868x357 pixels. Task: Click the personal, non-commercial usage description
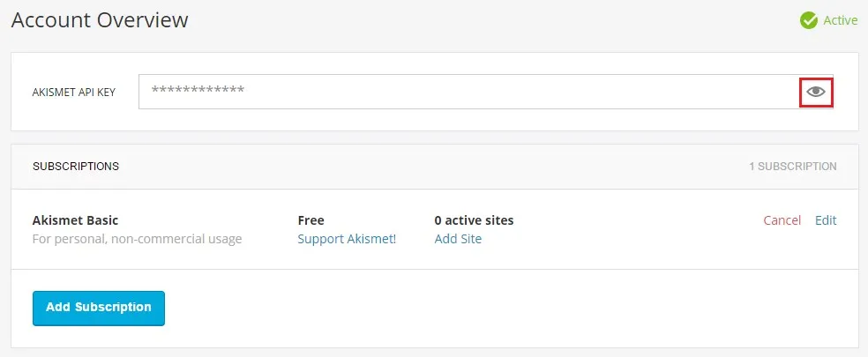[x=137, y=239]
